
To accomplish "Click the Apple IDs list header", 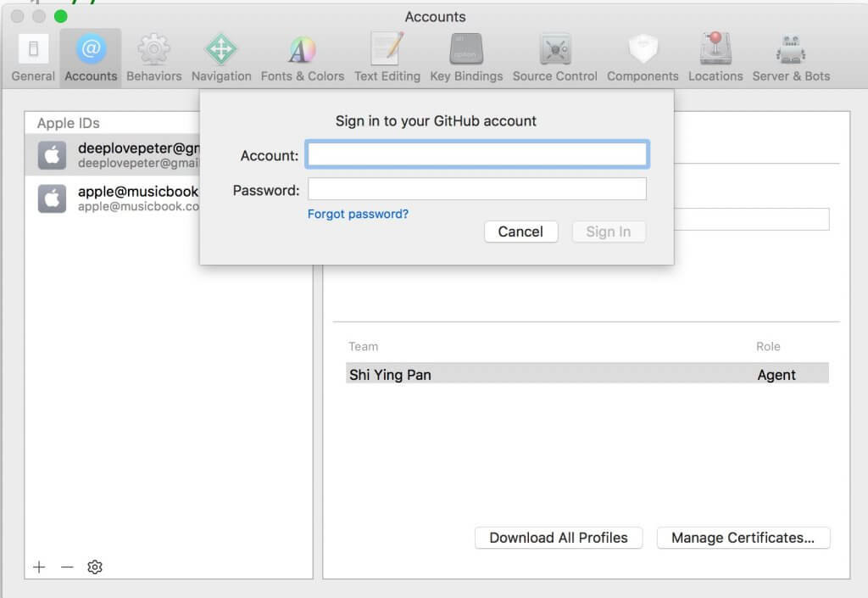I will click(68, 123).
